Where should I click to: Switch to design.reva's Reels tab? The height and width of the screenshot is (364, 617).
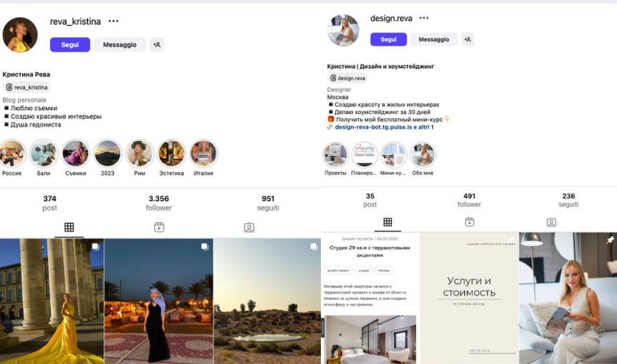click(469, 222)
